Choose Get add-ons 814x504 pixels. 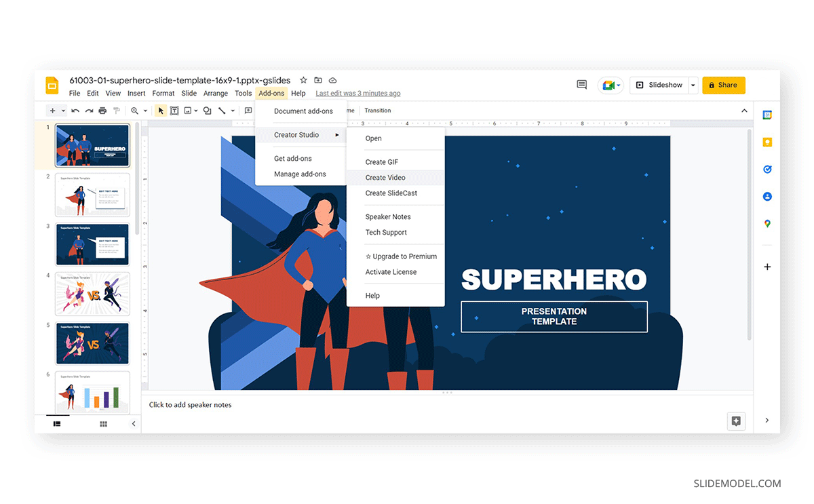point(301,159)
